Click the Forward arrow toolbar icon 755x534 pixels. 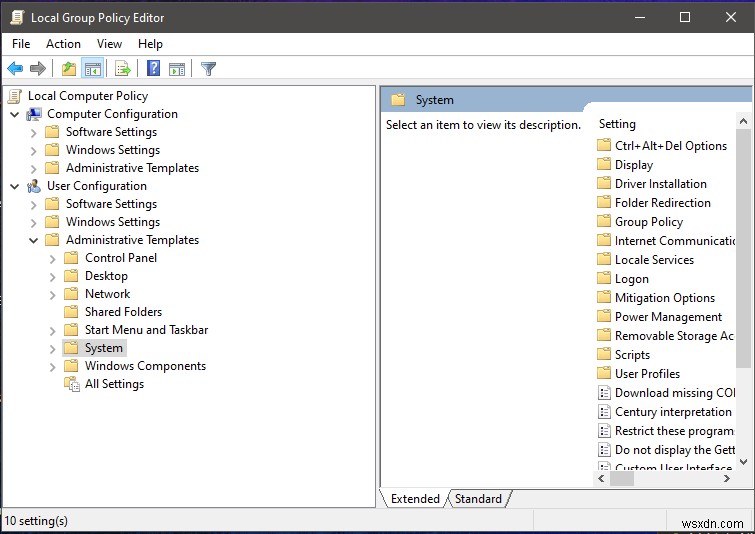[38, 69]
